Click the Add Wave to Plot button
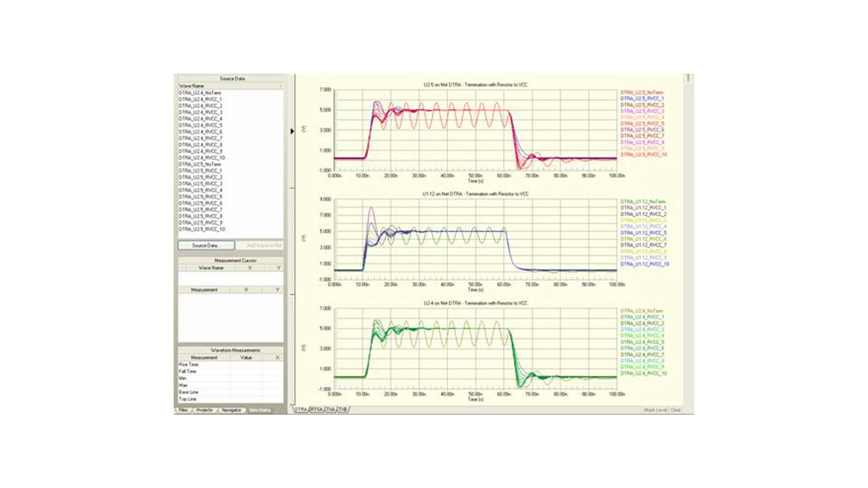Viewport: 868px width, 488px height. click(264, 245)
